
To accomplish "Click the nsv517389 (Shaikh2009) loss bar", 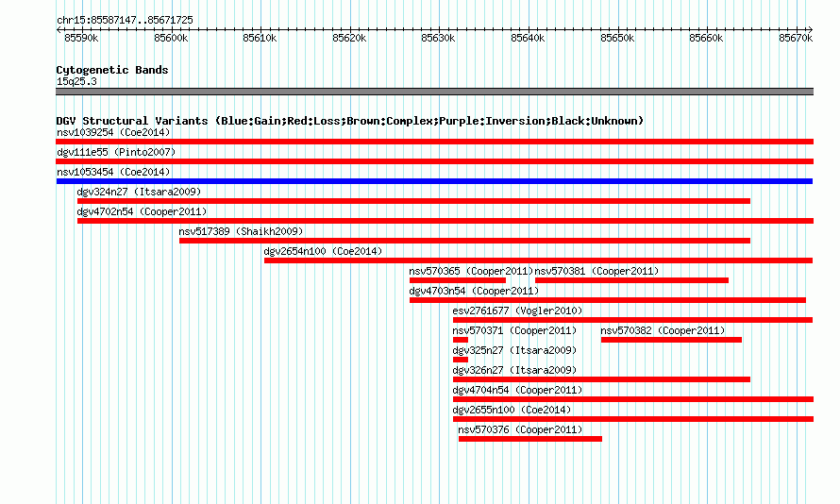I will coord(464,241).
